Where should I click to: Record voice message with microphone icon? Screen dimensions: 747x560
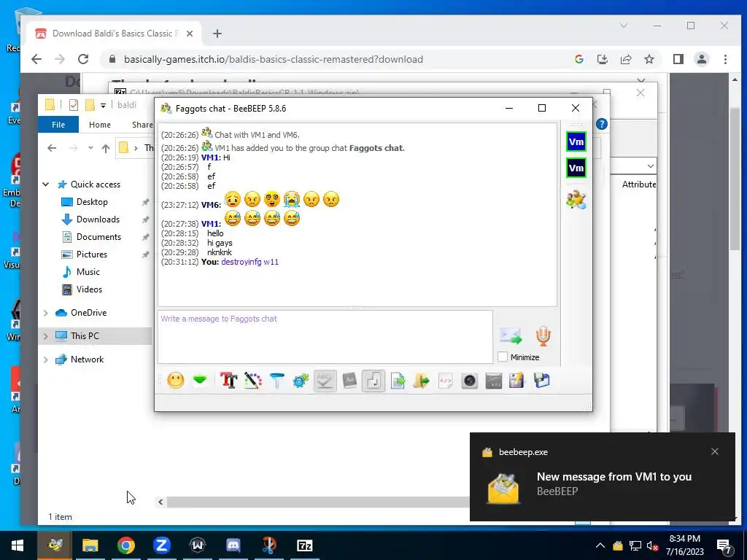543,336
